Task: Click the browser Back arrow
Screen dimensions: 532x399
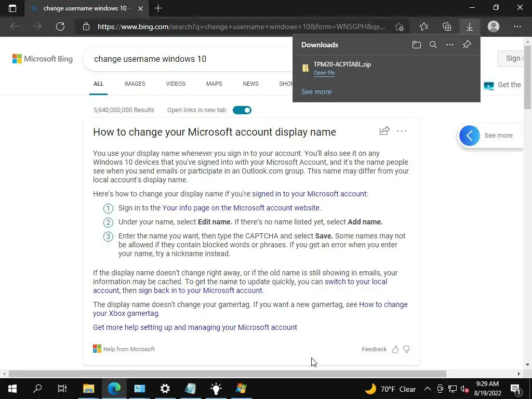Action: (15, 26)
